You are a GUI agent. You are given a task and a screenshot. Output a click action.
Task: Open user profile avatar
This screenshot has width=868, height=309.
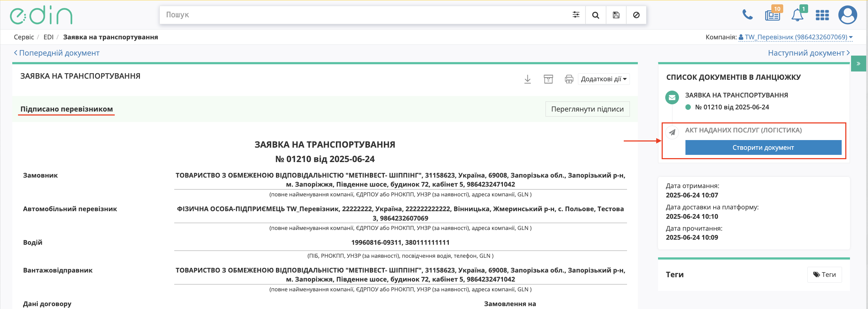tap(847, 15)
